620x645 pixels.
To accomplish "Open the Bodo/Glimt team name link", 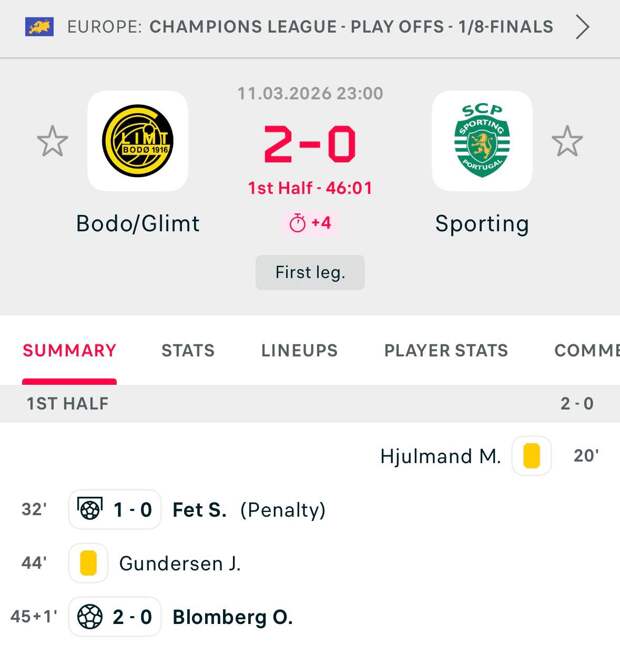I will (138, 223).
